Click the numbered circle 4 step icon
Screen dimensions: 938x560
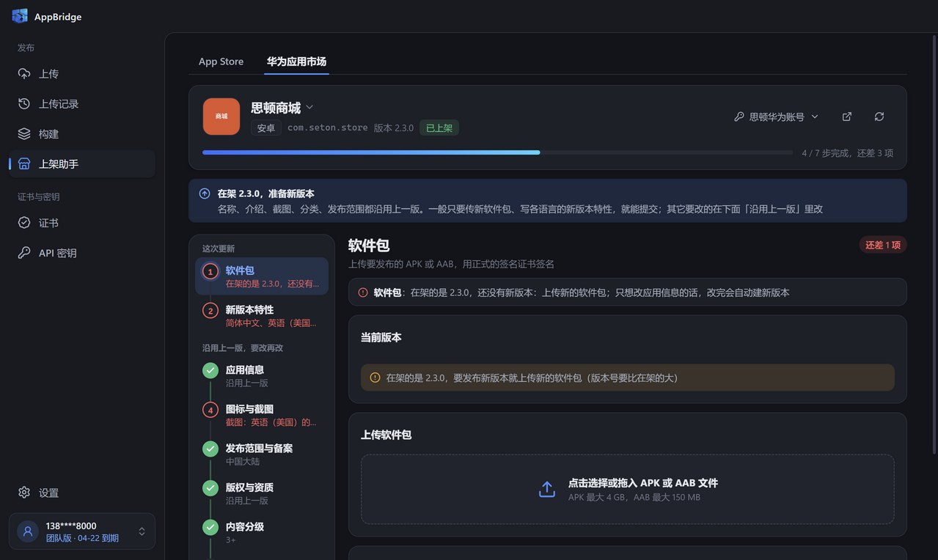point(210,410)
